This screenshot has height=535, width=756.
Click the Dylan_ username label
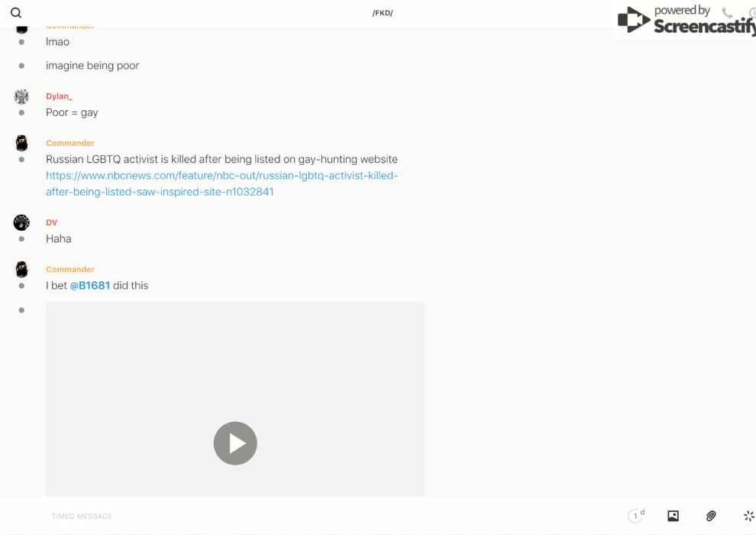(x=59, y=96)
